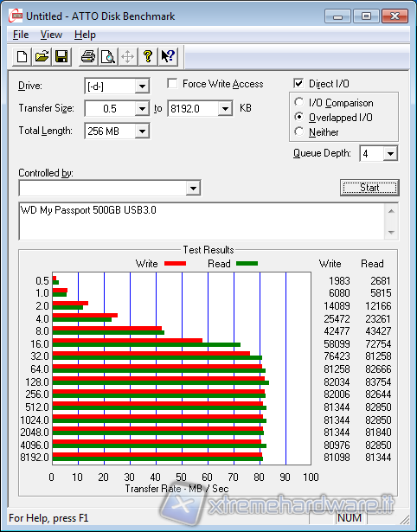This screenshot has width=417, height=532.
Task: Print results using printer icon
Action: [x=88, y=56]
